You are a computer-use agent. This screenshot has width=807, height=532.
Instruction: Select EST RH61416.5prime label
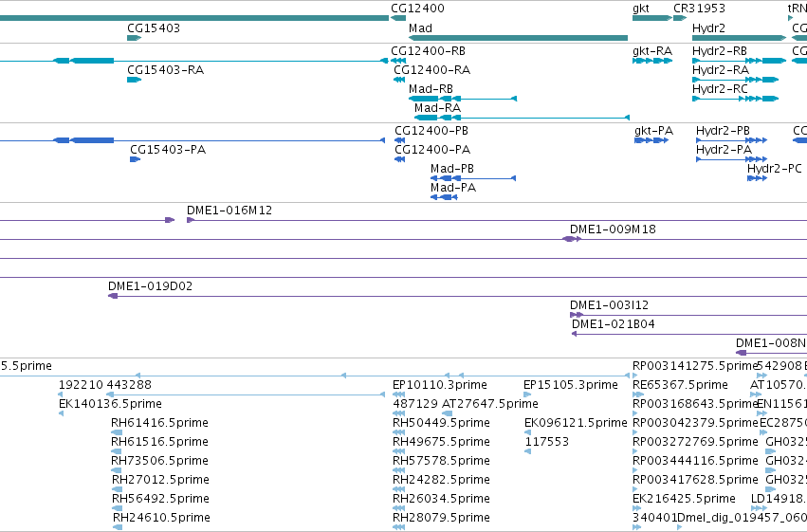(159, 423)
